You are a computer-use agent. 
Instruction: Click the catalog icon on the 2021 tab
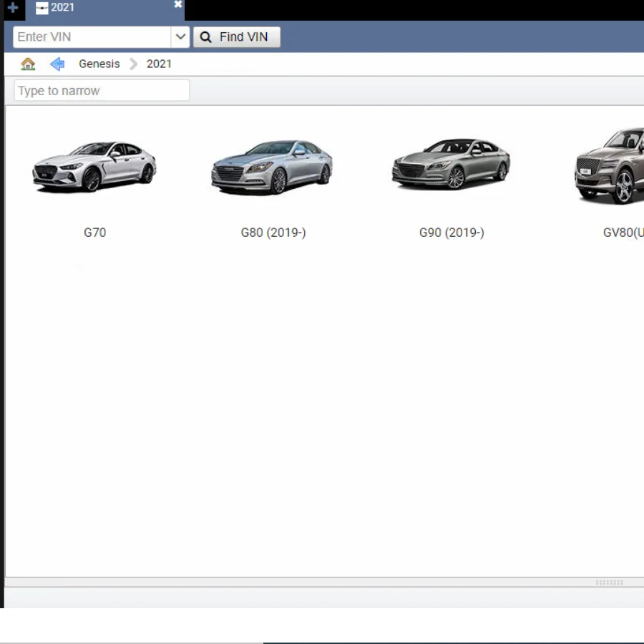coord(42,9)
